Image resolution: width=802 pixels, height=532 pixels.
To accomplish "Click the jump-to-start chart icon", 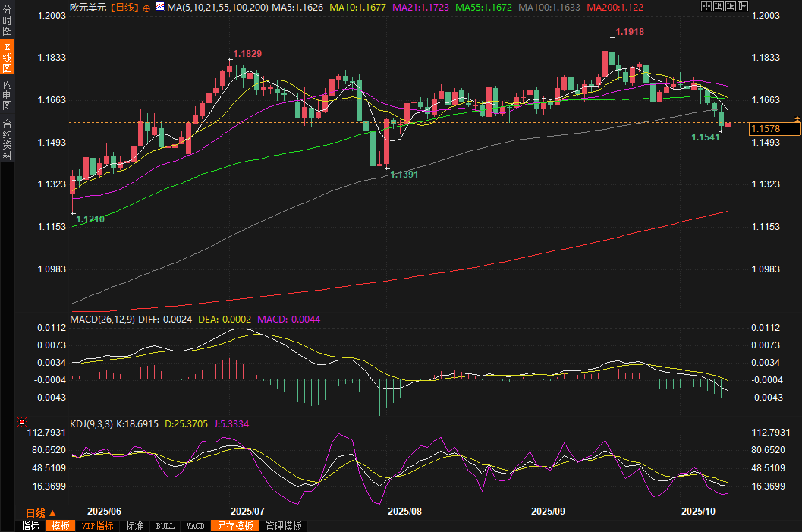I will [x=719, y=6].
